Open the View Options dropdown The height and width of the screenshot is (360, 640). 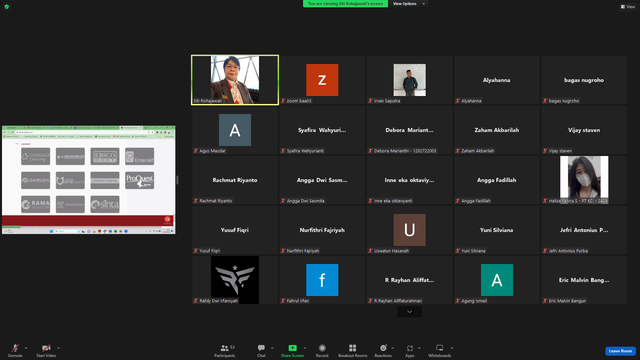coord(409,4)
